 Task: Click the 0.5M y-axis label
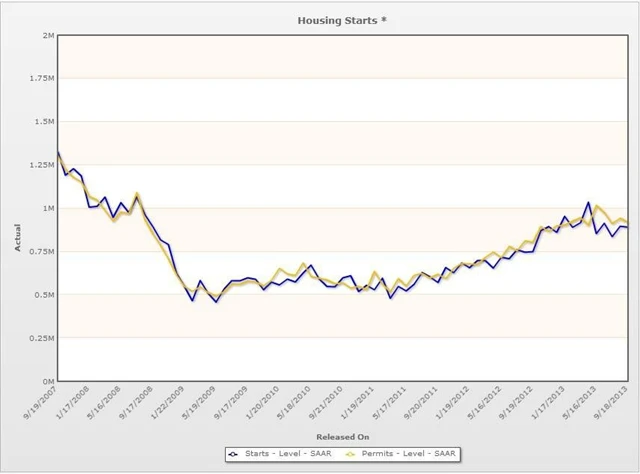point(43,295)
